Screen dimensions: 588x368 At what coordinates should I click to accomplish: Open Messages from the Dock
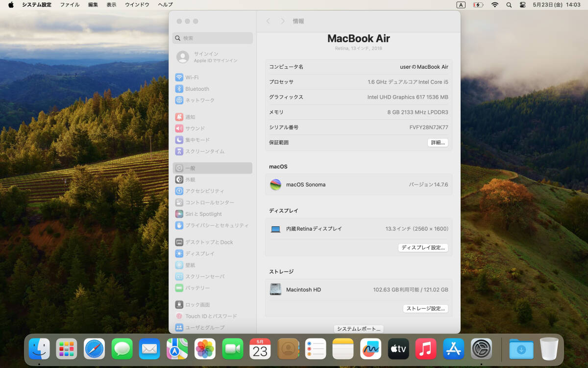click(122, 349)
